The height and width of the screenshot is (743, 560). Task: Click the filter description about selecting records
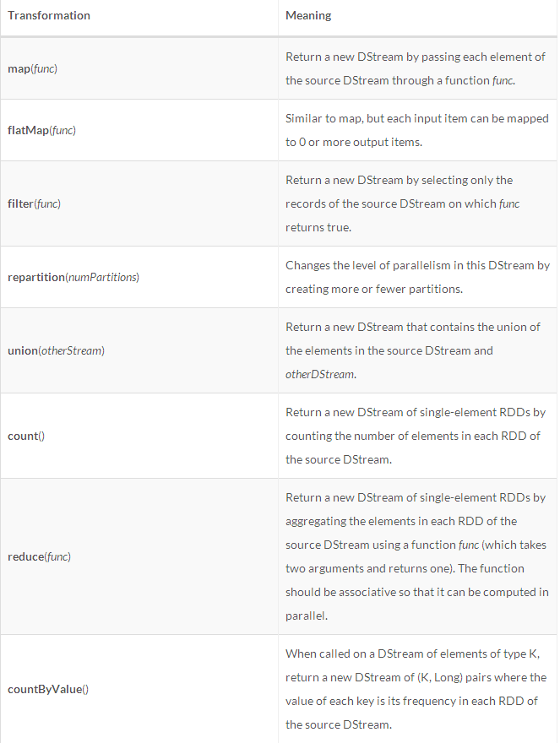point(403,203)
